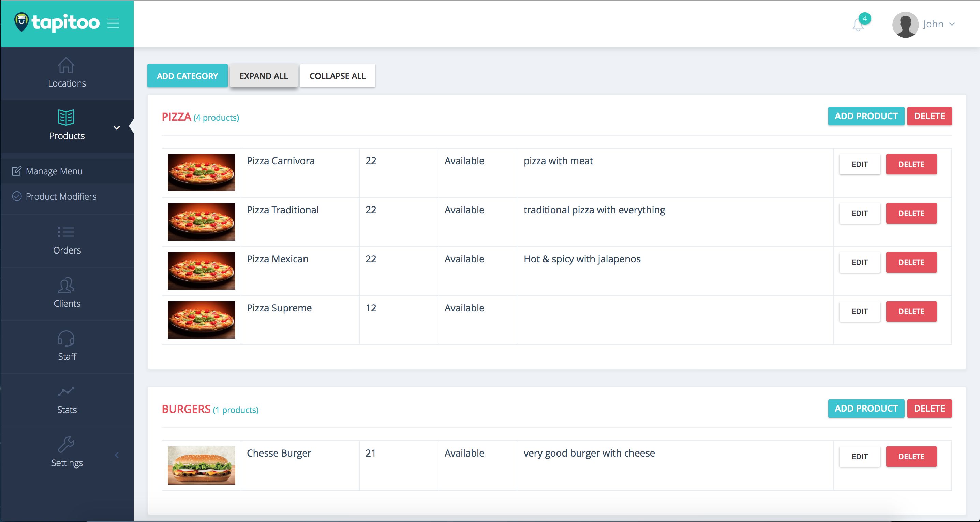Click the Add Category button
The width and height of the screenshot is (980, 522).
click(187, 76)
